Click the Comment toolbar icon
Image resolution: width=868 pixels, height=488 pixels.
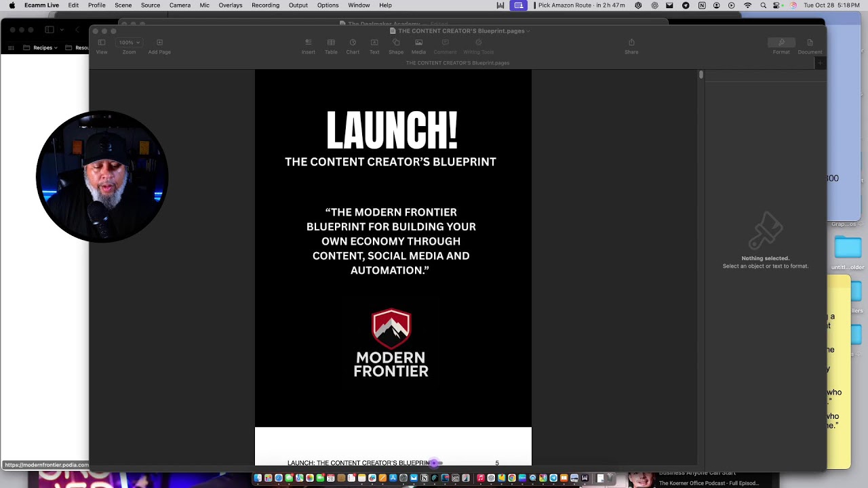445,46
